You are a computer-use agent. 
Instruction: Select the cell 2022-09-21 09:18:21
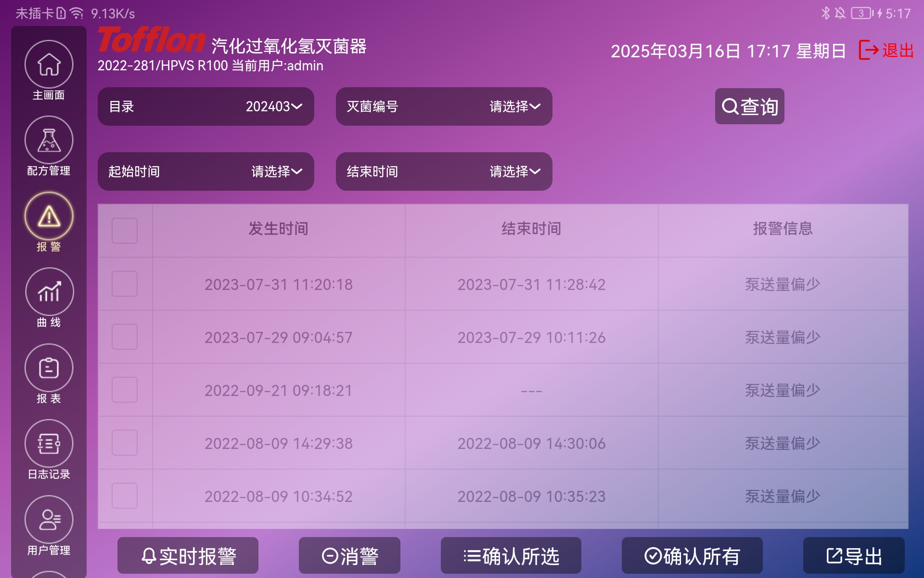point(279,390)
